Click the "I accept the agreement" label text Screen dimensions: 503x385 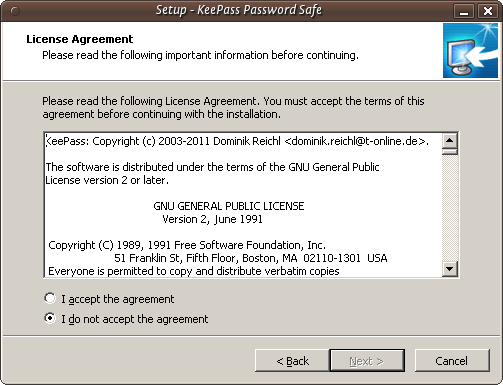tap(118, 299)
